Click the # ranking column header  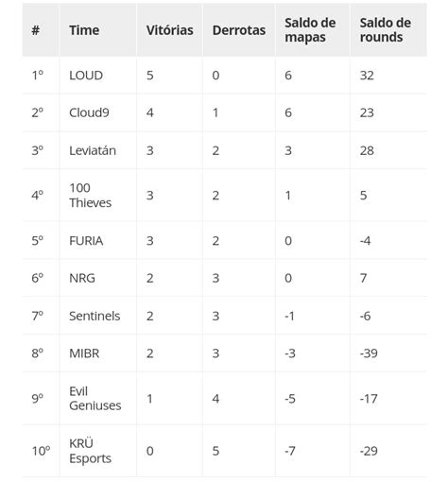tap(36, 30)
